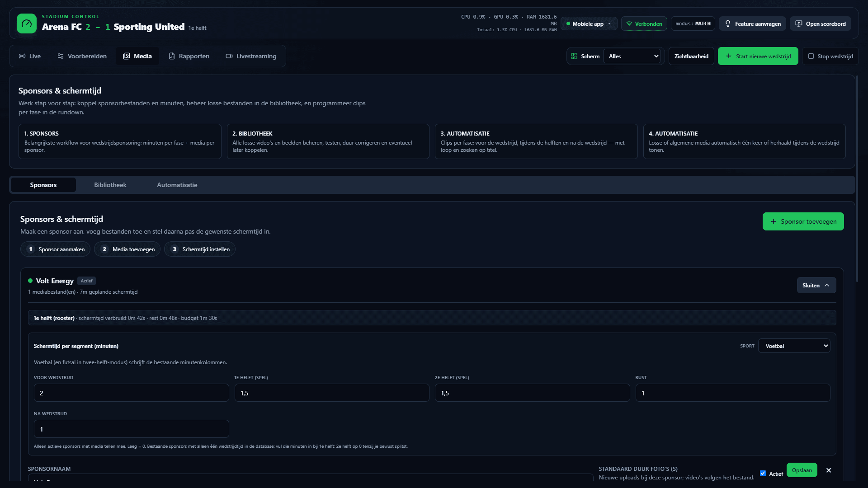Go to the Livestreaming tab

point(251,56)
